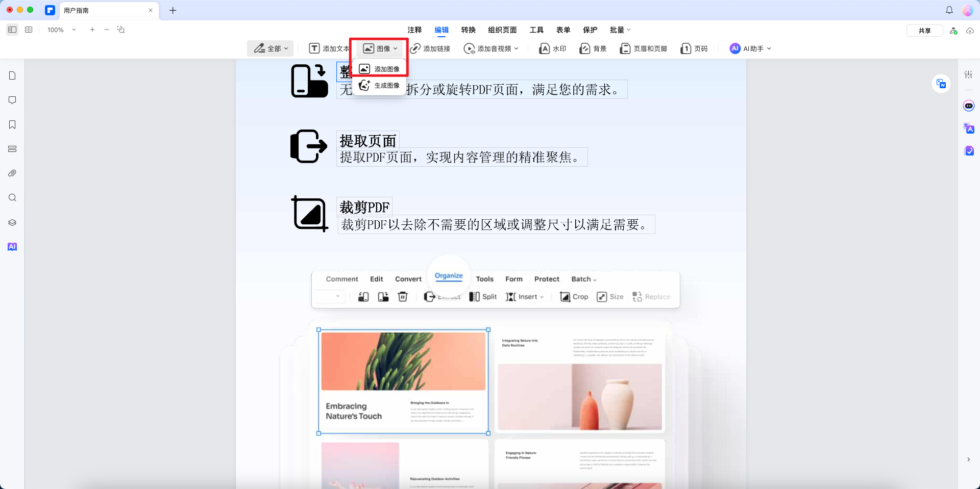Select the 背景 (Background) tool
This screenshot has height=489, width=980.
click(x=593, y=48)
